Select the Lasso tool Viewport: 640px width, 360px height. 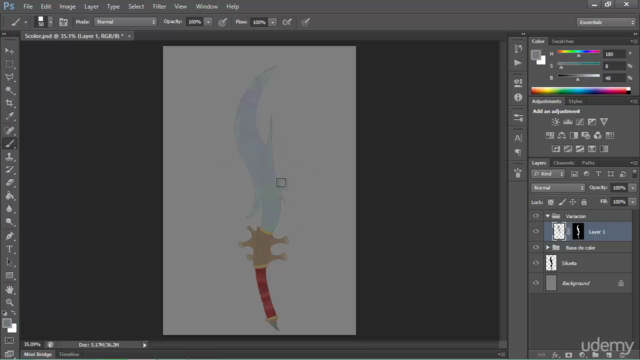pyautogui.click(x=9, y=77)
